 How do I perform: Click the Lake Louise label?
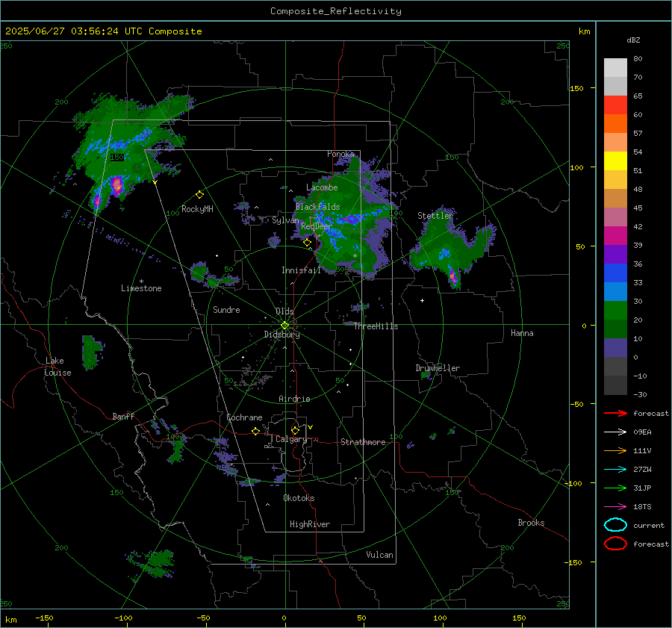(x=57, y=367)
